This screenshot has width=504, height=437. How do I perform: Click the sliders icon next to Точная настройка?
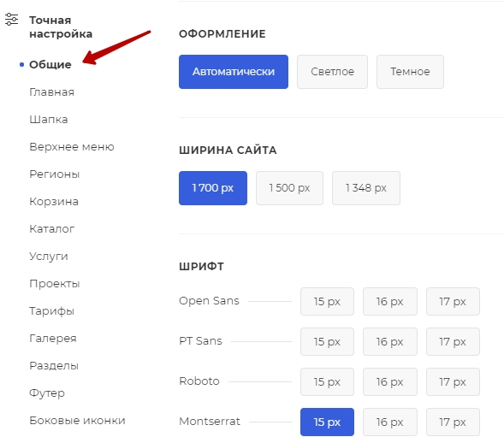click(12, 20)
